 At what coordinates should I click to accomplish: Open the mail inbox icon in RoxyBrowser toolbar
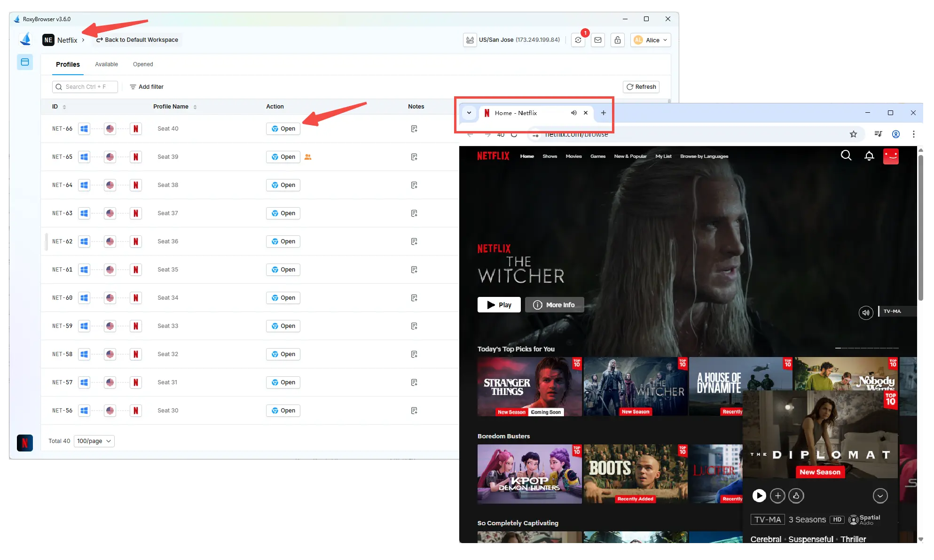[x=597, y=40]
